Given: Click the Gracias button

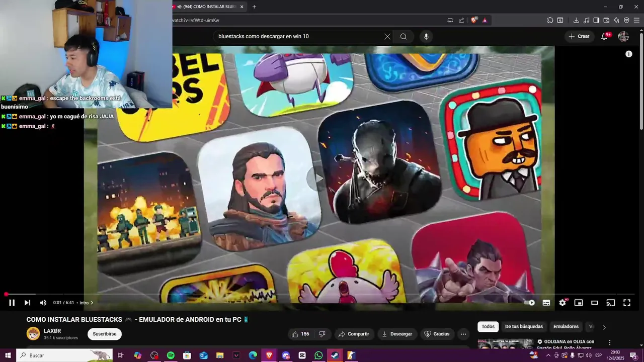Looking at the screenshot, I should click(437, 334).
